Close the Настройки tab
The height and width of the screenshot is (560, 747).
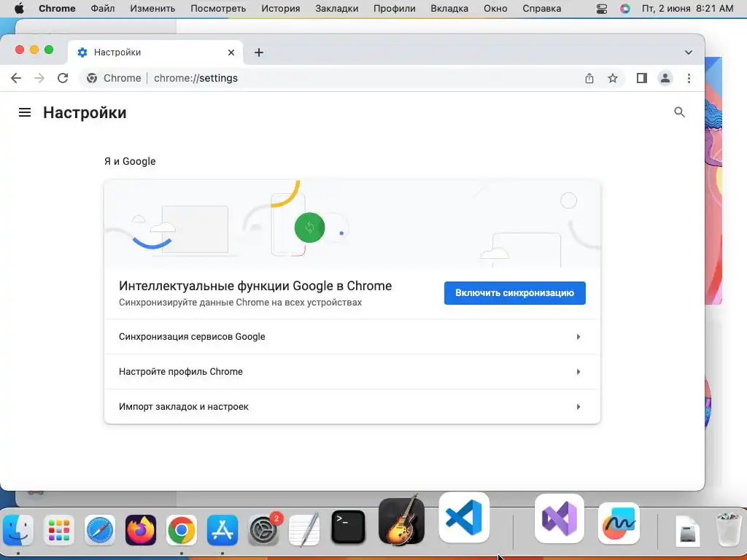[x=231, y=52]
